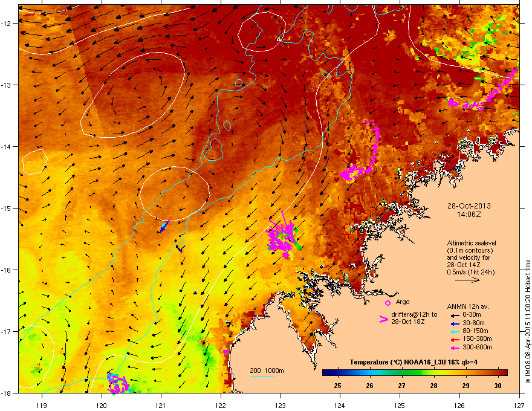Click the 125 longitude axis label
Screen dimensions: 532x411
point(400,405)
